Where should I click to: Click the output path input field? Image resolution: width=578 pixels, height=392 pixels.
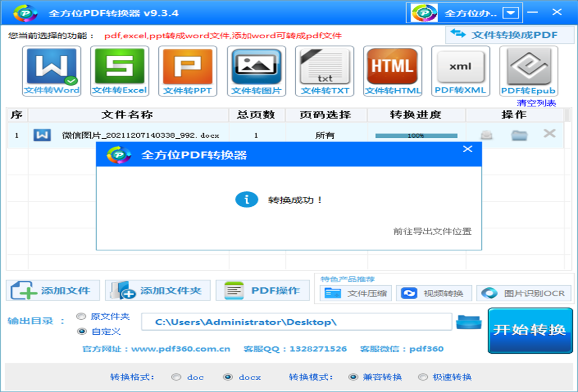pos(297,322)
